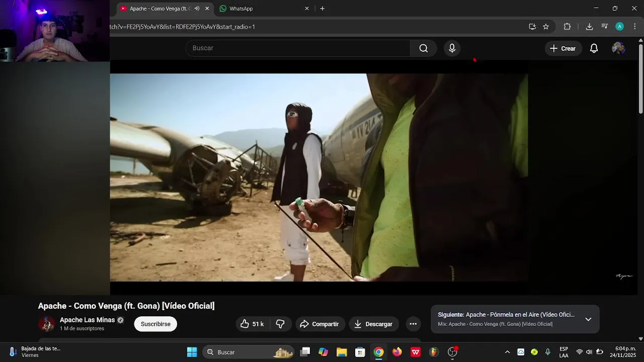
Task: Click the Apache Las Minas channel avatar
Action: 47,324
